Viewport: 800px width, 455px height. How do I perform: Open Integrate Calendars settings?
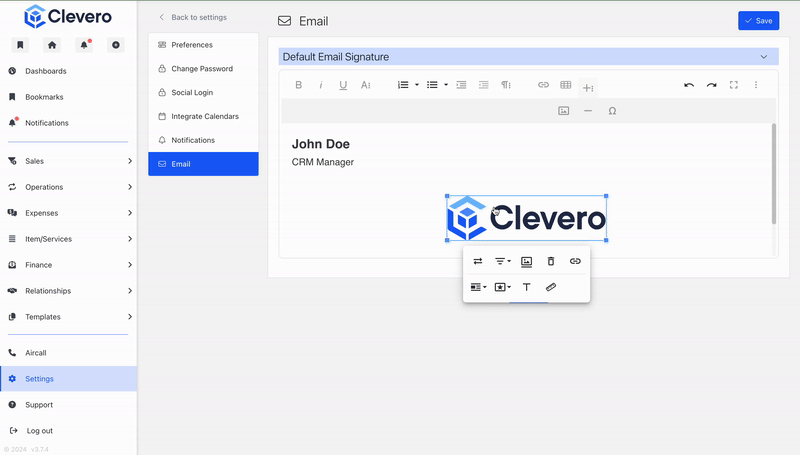(203, 116)
